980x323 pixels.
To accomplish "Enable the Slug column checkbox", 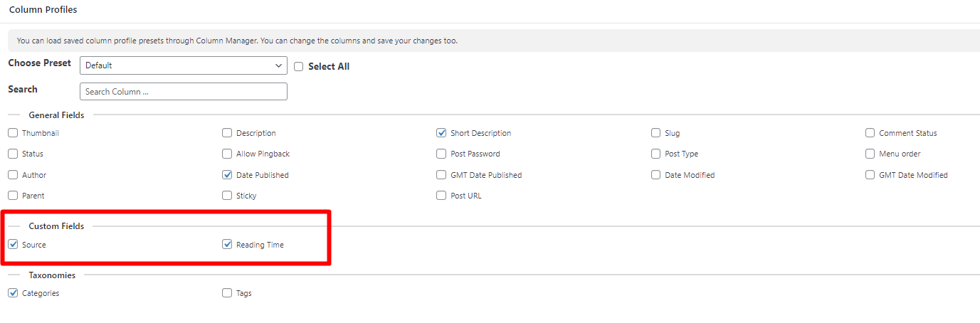I will [x=655, y=133].
